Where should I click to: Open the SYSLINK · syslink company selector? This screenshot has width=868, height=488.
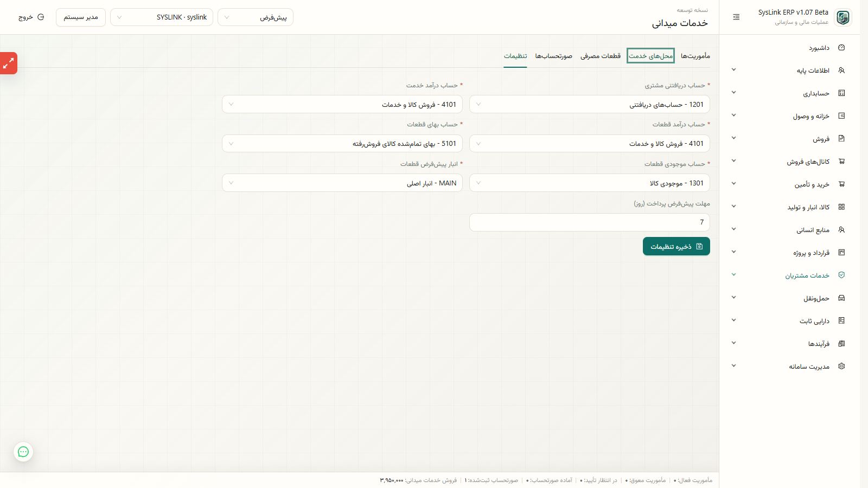pyautogui.click(x=162, y=17)
